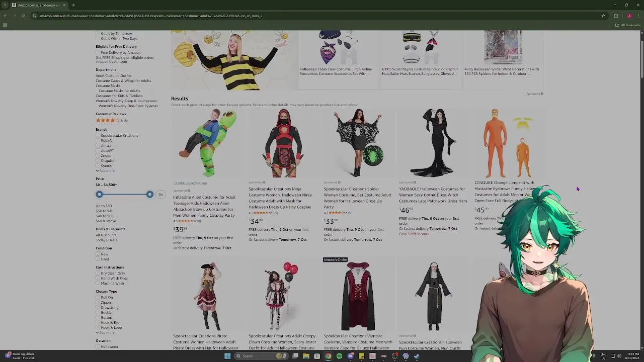Open the OBS icon in the taskbar
644x362 pixels.
[394, 356]
